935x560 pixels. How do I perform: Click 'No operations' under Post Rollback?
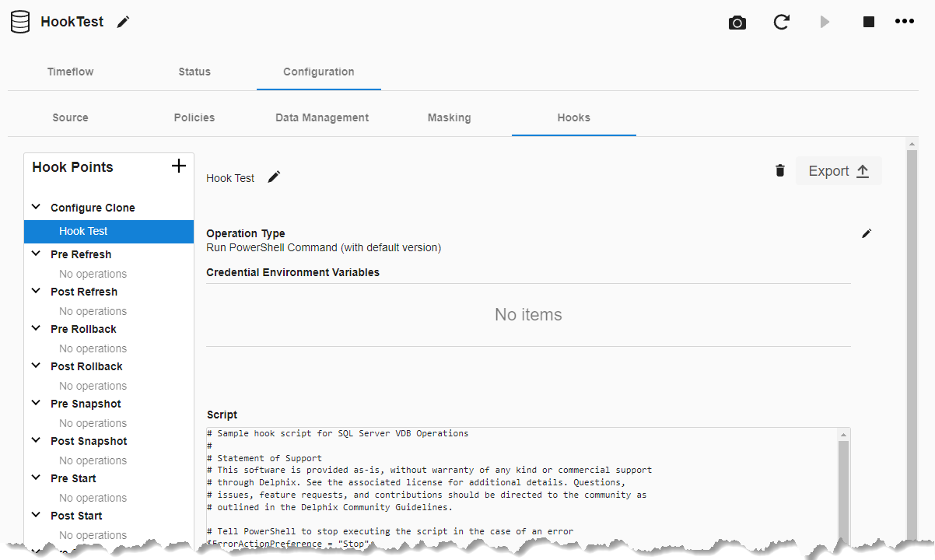pyautogui.click(x=93, y=386)
